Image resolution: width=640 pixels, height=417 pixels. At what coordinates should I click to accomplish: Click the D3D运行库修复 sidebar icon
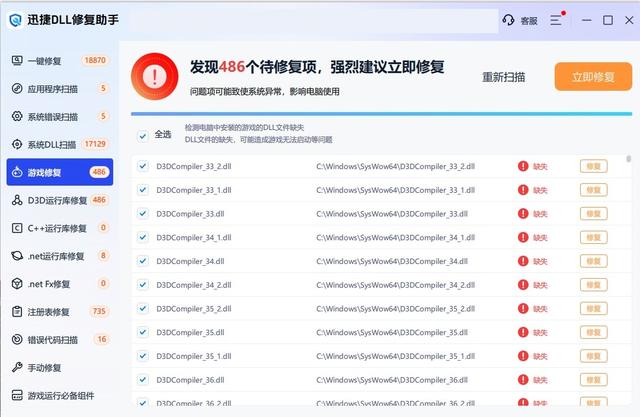point(17,200)
